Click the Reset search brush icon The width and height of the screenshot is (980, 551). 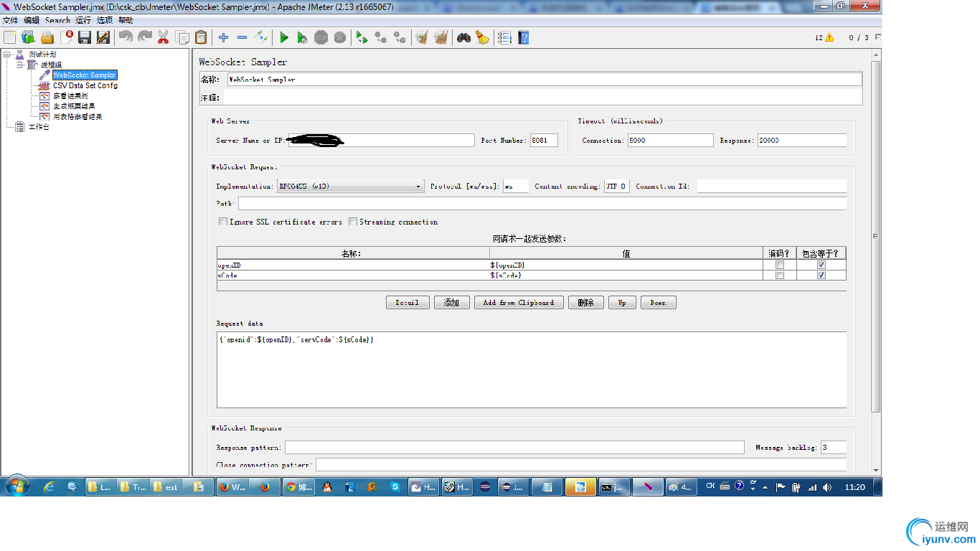click(482, 37)
